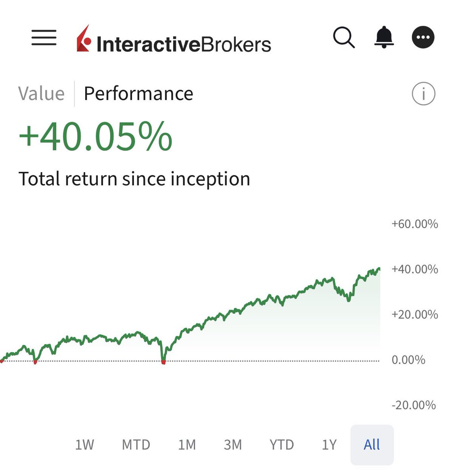This screenshot has height=476, width=455.
Task: Open the hamburger menu
Action: point(44,38)
